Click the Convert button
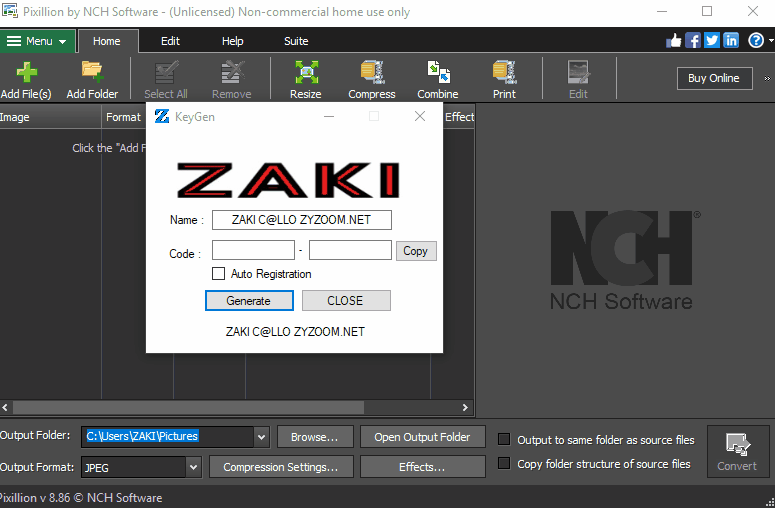 [737, 452]
